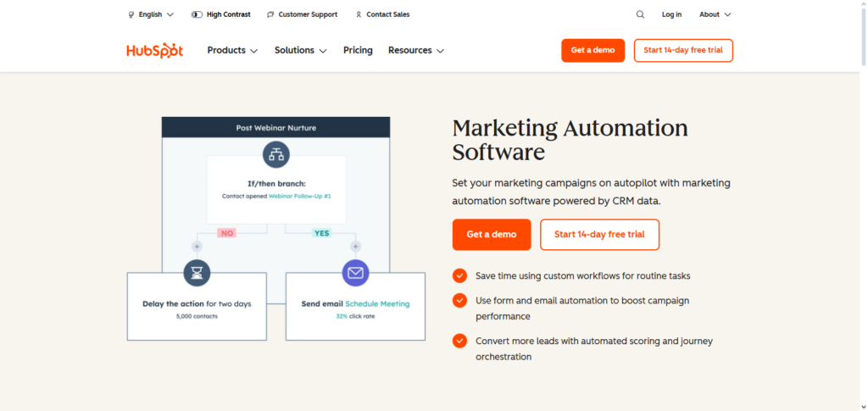Click the speech bubble Customer Support icon

click(270, 15)
